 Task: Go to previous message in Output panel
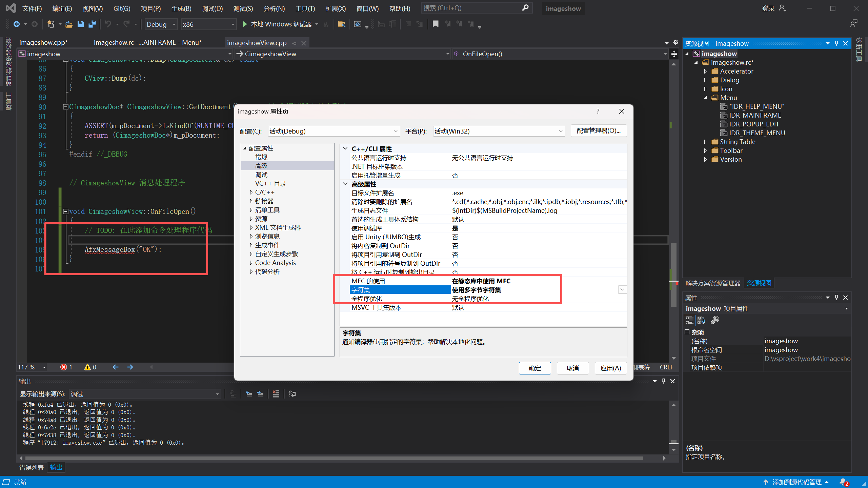(x=249, y=394)
